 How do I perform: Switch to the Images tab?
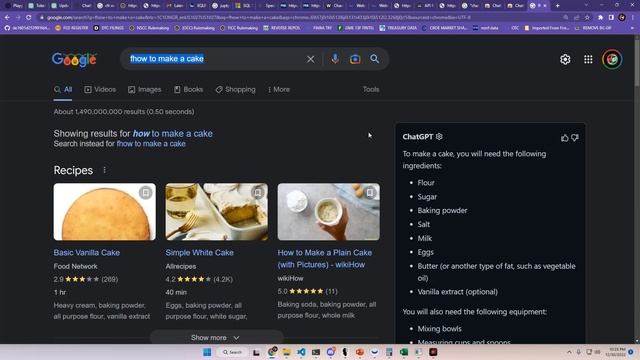(144, 89)
